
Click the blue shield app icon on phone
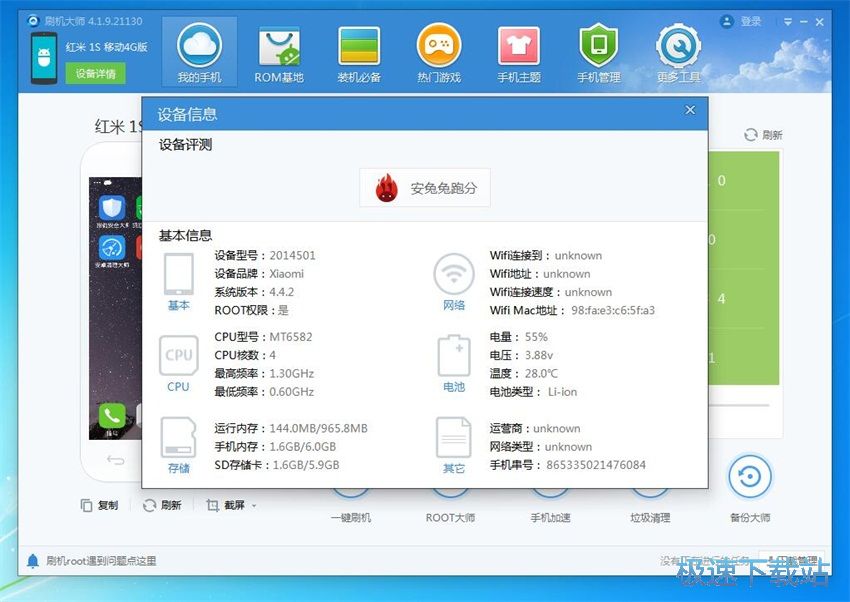click(x=112, y=208)
